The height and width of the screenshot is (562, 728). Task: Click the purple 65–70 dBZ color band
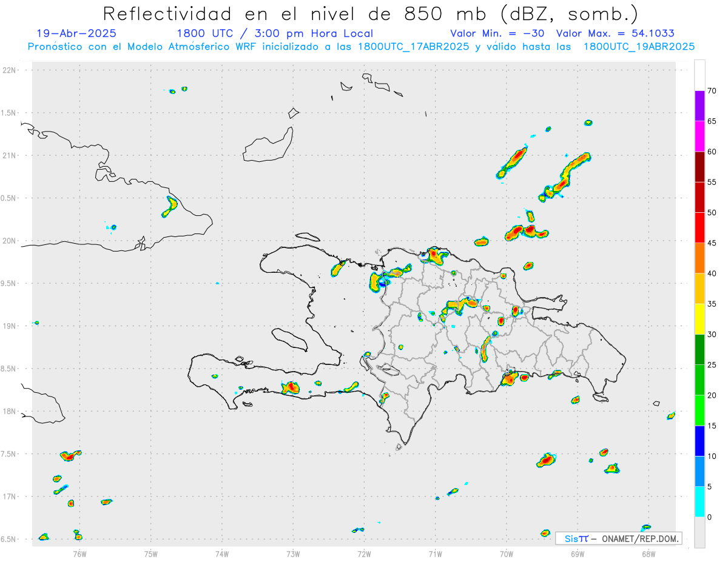click(x=699, y=106)
